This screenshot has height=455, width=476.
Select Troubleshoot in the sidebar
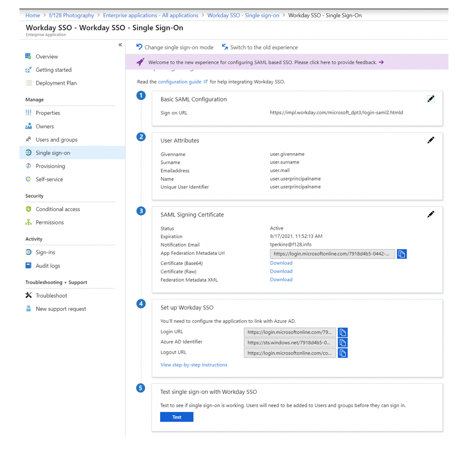click(x=51, y=295)
